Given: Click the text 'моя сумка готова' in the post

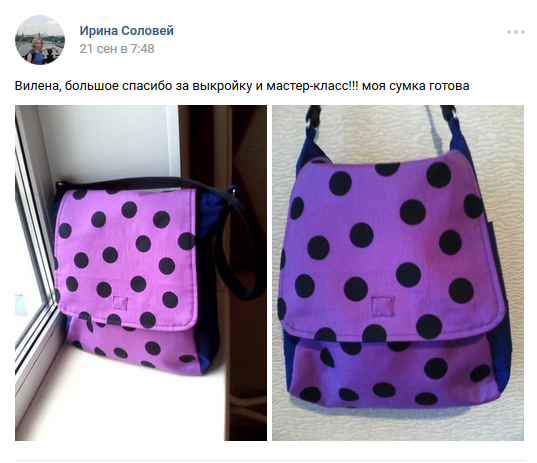Looking at the screenshot, I should pos(415,86).
